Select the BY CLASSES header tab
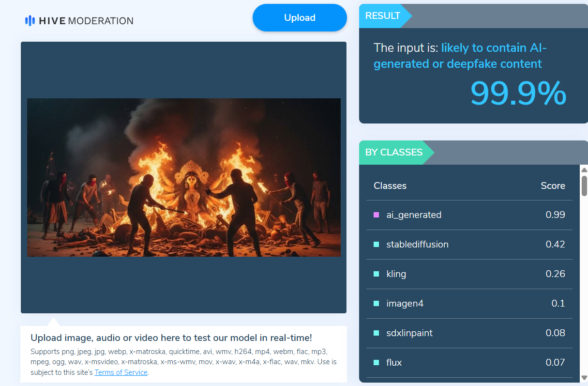 coord(393,153)
